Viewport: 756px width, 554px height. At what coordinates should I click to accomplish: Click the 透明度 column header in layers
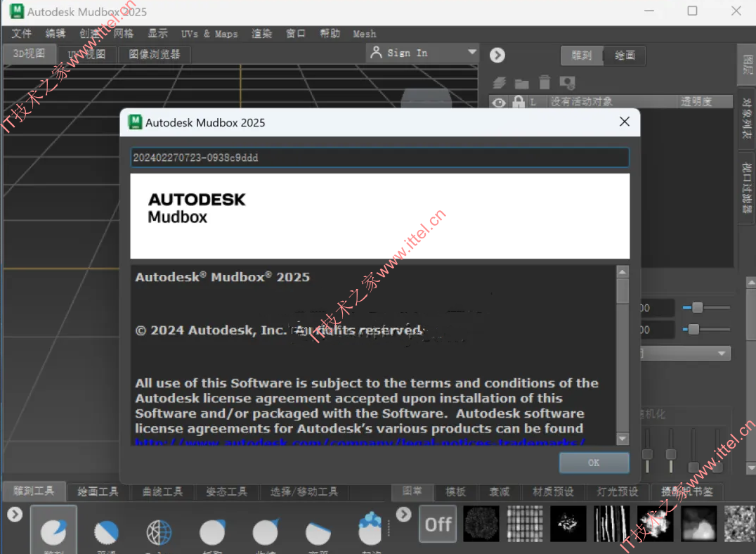696,101
